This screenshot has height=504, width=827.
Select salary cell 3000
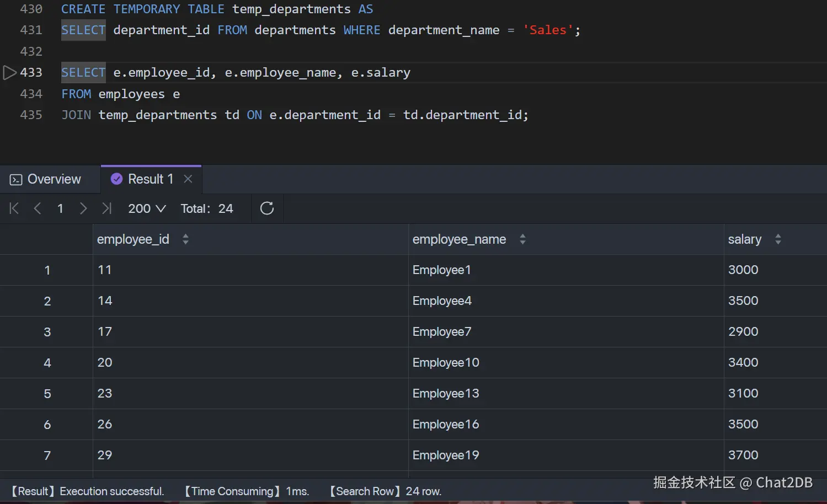pos(776,270)
